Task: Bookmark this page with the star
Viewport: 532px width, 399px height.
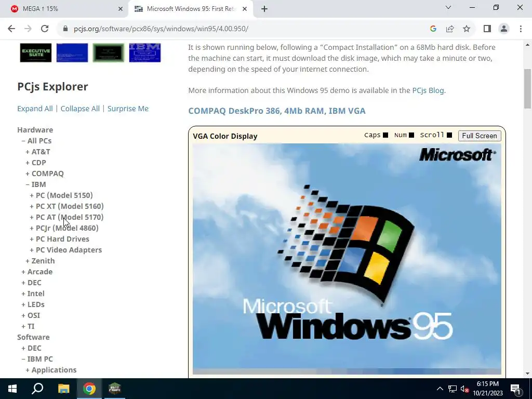Action: (467, 29)
